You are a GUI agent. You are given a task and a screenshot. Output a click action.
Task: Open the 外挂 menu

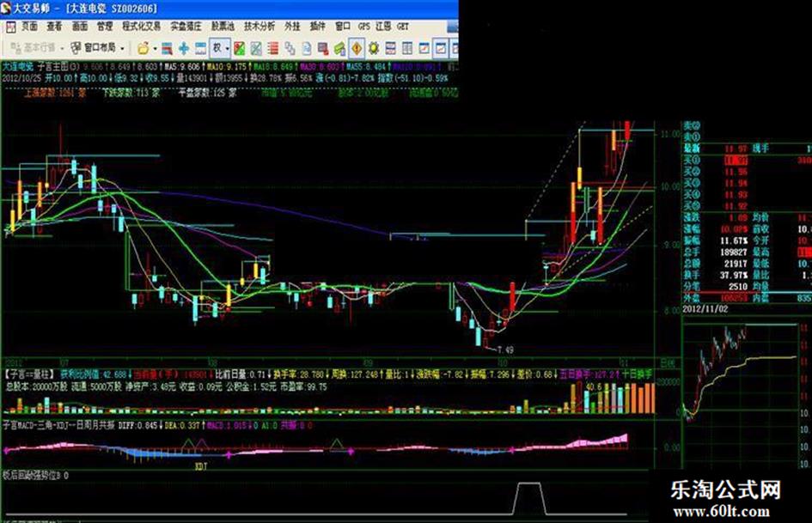pyautogui.click(x=292, y=27)
